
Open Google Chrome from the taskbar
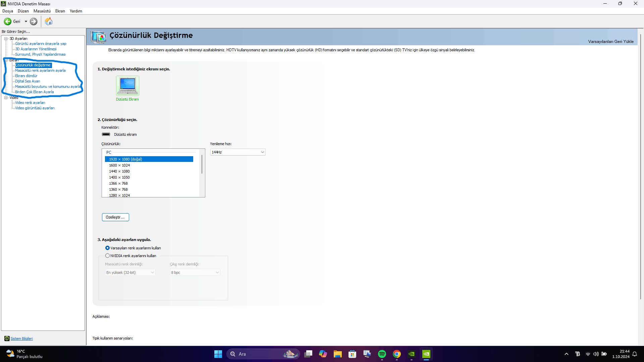(396, 354)
